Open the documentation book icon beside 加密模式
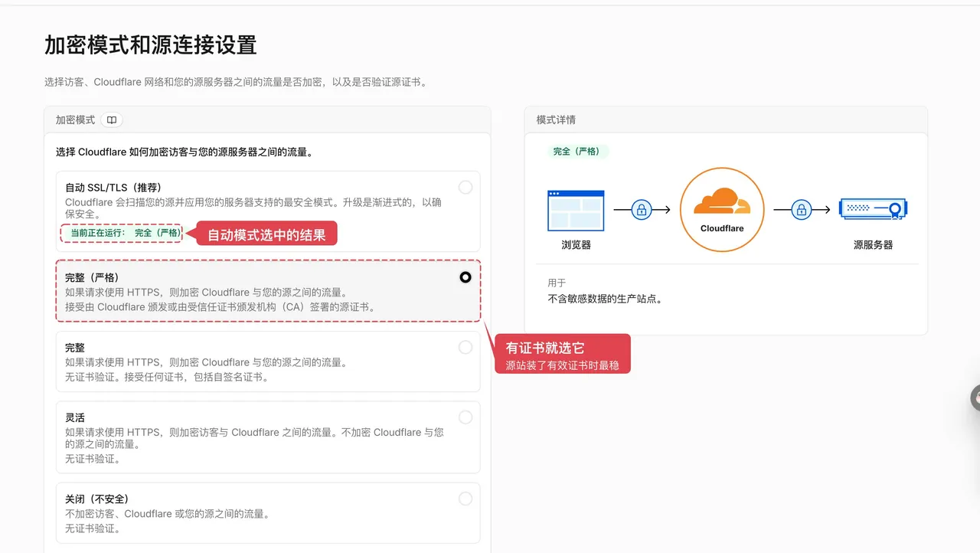 click(x=112, y=120)
